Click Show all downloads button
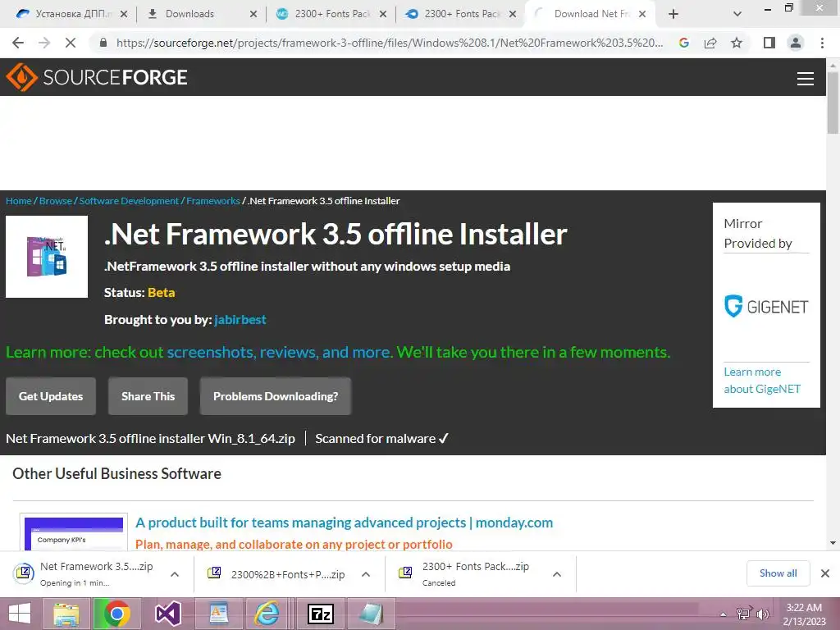 [x=778, y=573]
